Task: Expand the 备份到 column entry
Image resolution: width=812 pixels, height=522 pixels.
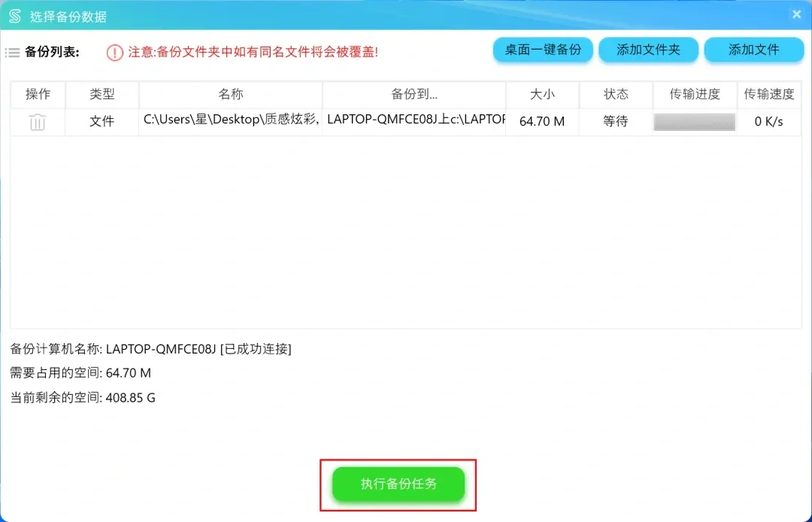Action: coord(414,121)
